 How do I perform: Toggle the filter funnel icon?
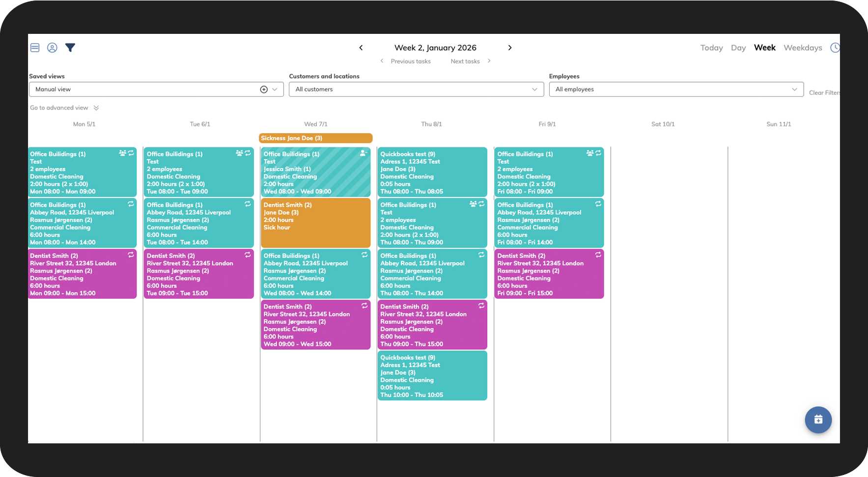[x=70, y=48]
